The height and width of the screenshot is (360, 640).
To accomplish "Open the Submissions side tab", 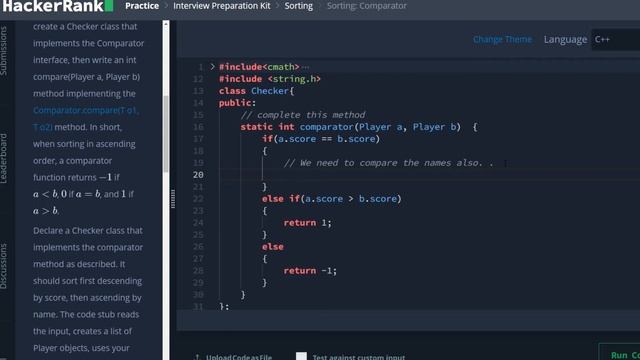I will point(4,50).
